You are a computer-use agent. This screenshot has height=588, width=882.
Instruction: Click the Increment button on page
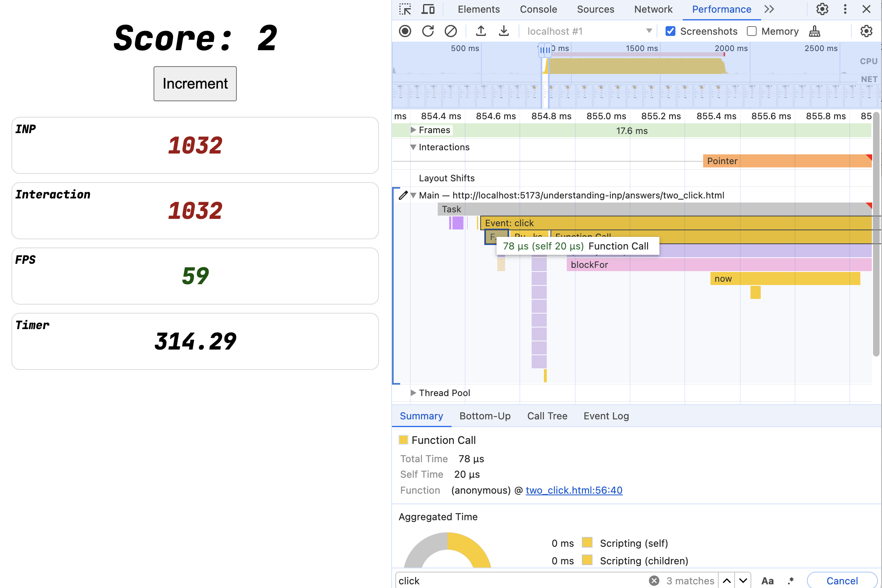coord(195,83)
